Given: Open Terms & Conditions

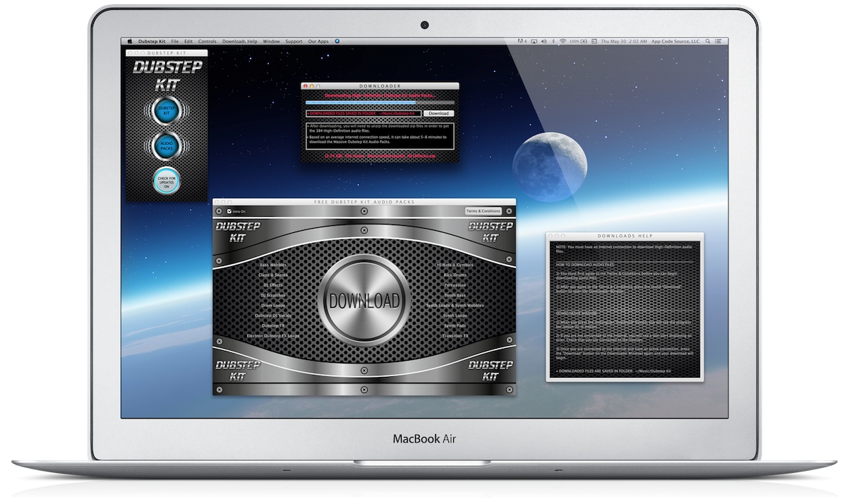Looking at the screenshot, I should [483, 211].
